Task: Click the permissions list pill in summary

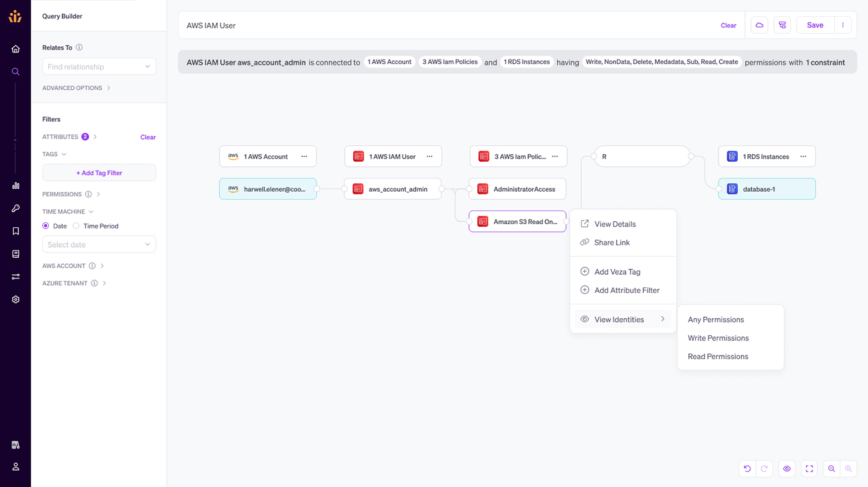Action: (x=662, y=62)
